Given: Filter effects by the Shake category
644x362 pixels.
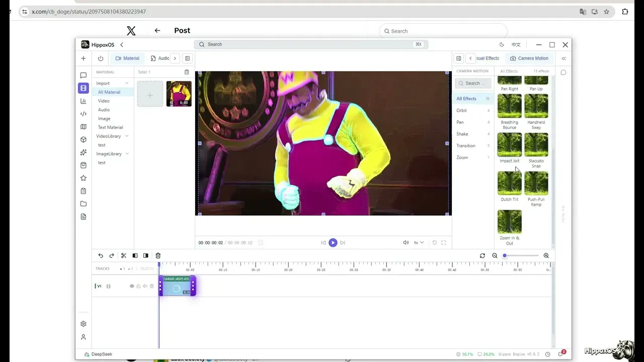Looking at the screenshot, I should 473,134.
